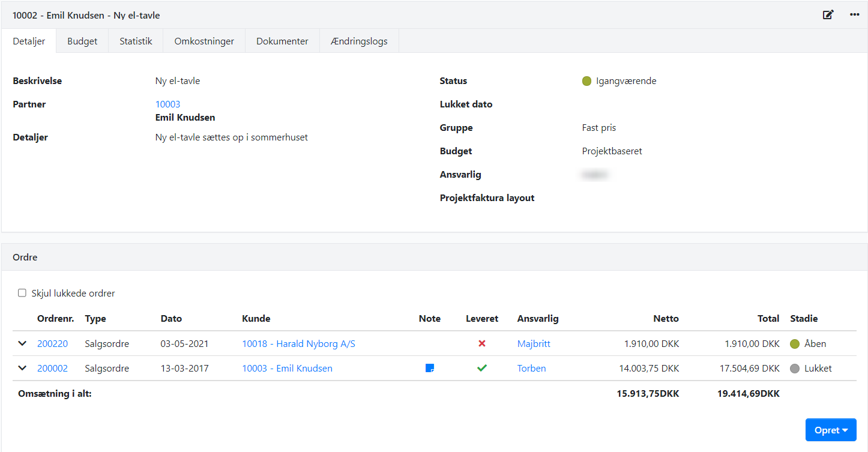Click the green Igangværende status dot
This screenshot has width=868, height=452.
point(586,81)
